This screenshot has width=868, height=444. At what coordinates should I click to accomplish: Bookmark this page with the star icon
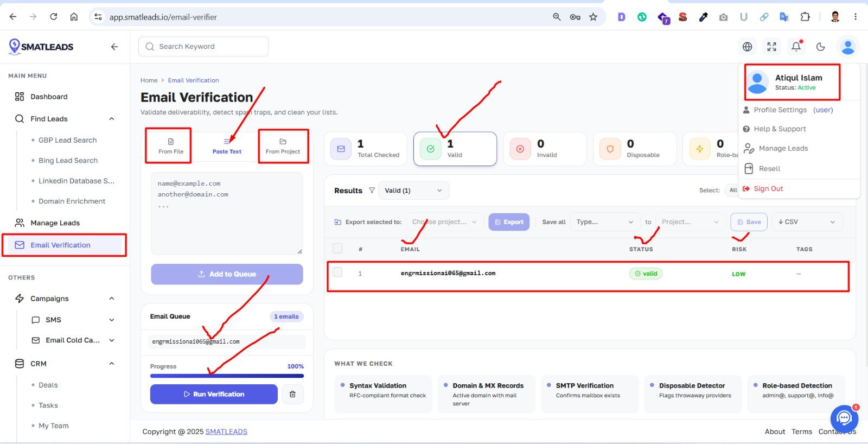(x=593, y=17)
